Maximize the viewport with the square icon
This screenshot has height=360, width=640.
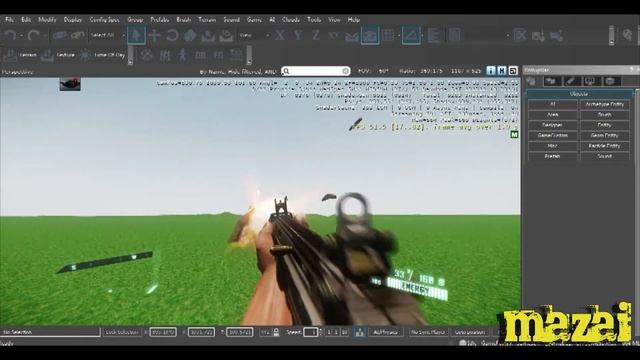[513, 71]
